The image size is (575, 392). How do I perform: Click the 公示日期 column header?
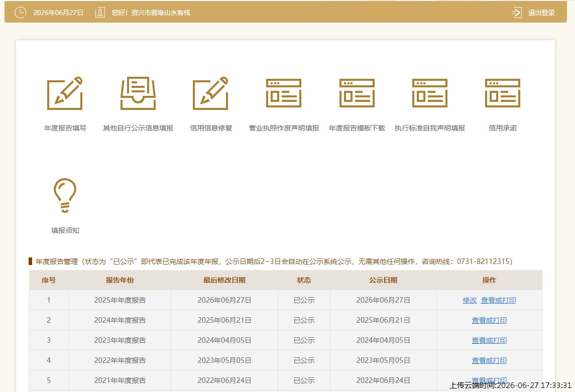[x=383, y=280]
